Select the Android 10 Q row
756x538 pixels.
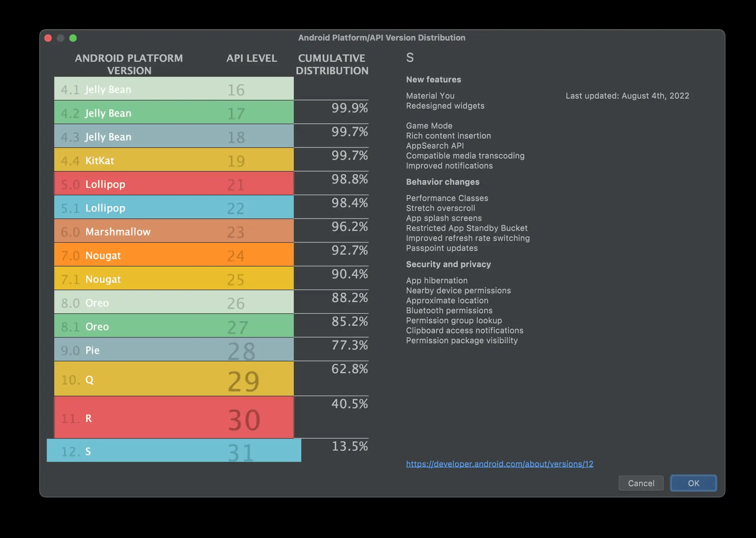click(x=174, y=379)
